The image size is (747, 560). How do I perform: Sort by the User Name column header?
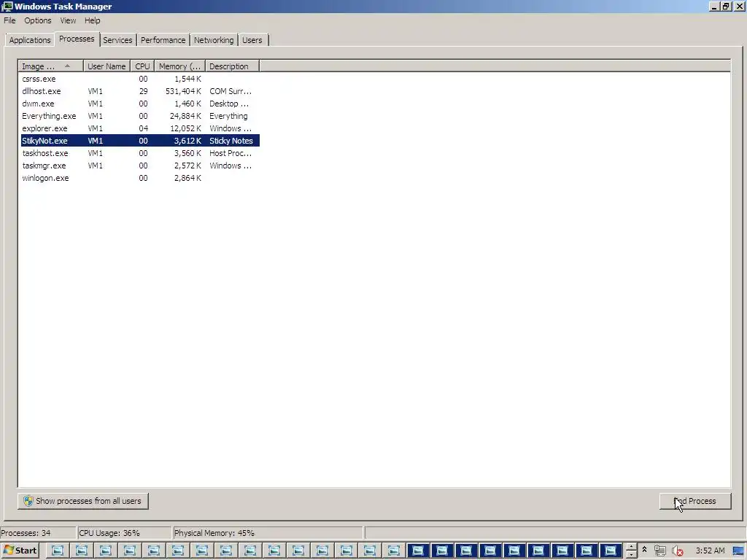pyautogui.click(x=107, y=66)
